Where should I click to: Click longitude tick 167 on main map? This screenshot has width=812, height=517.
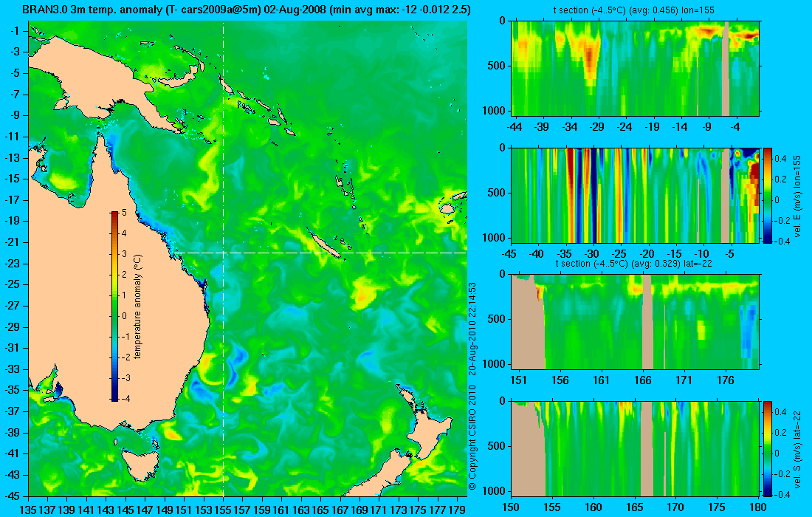[x=340, y=510]
